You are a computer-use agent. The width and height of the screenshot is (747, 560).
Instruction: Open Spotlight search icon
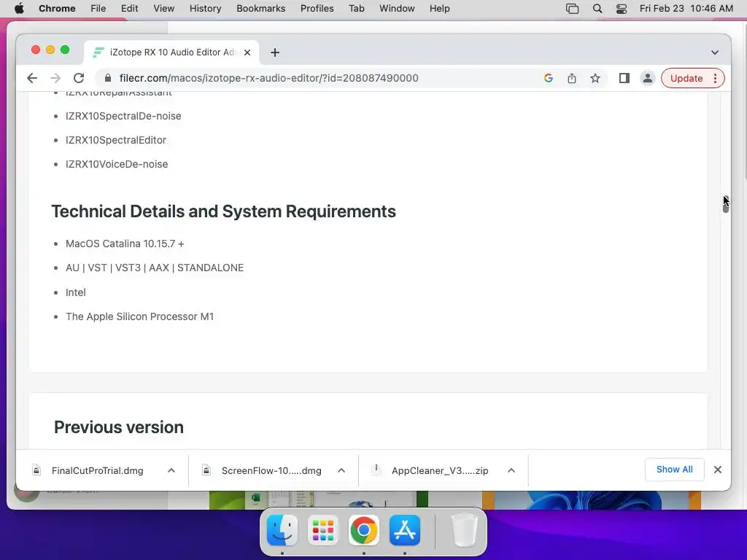tap(597, 9)
